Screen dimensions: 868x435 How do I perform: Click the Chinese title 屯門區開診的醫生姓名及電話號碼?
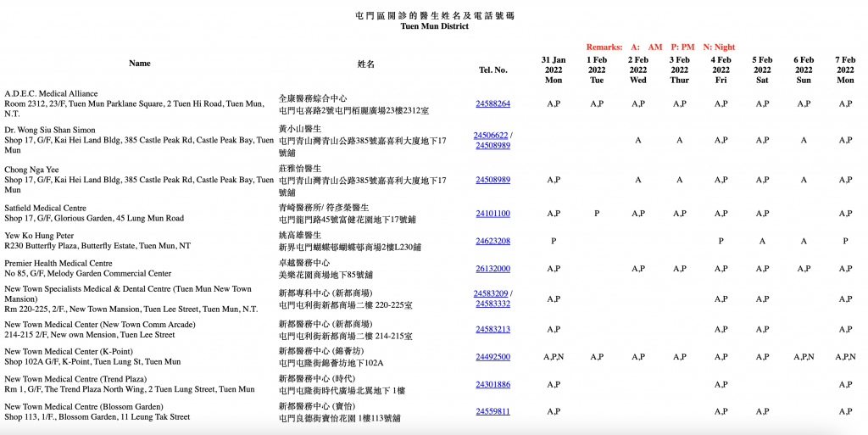(x=435, y=15)
